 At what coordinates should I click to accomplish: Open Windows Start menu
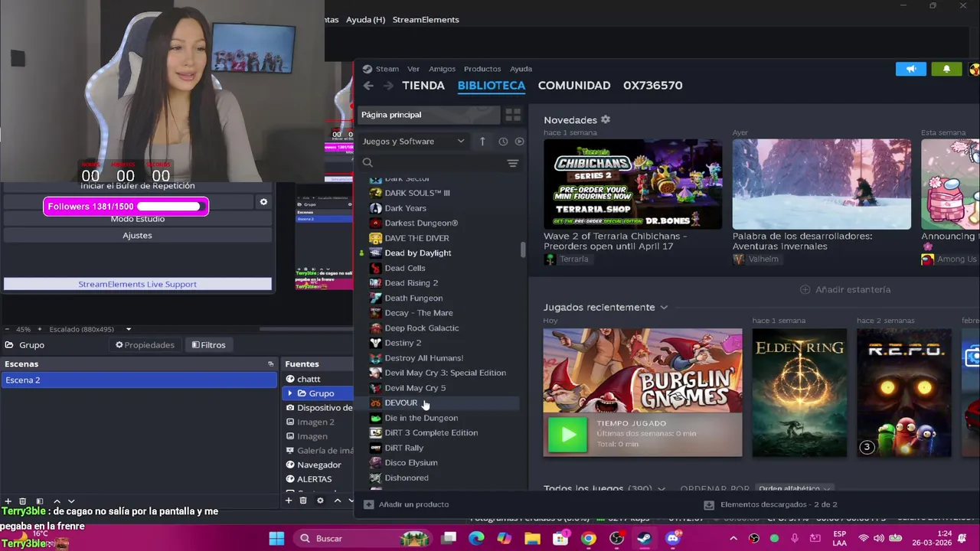(276, 539)
